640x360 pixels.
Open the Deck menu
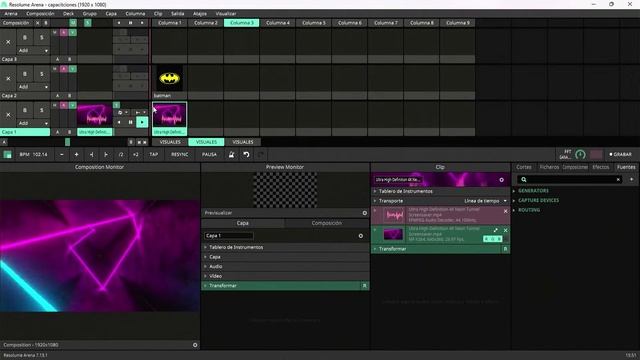pyautogui.click(x=68, y=13)
